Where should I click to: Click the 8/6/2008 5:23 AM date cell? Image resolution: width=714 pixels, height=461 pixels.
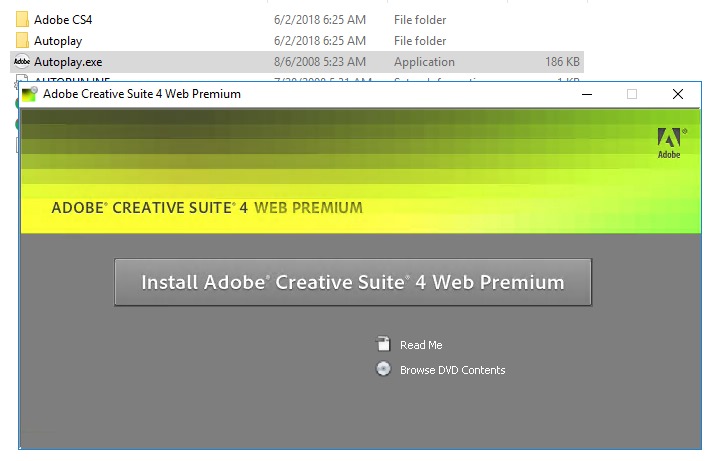point(320,62)
